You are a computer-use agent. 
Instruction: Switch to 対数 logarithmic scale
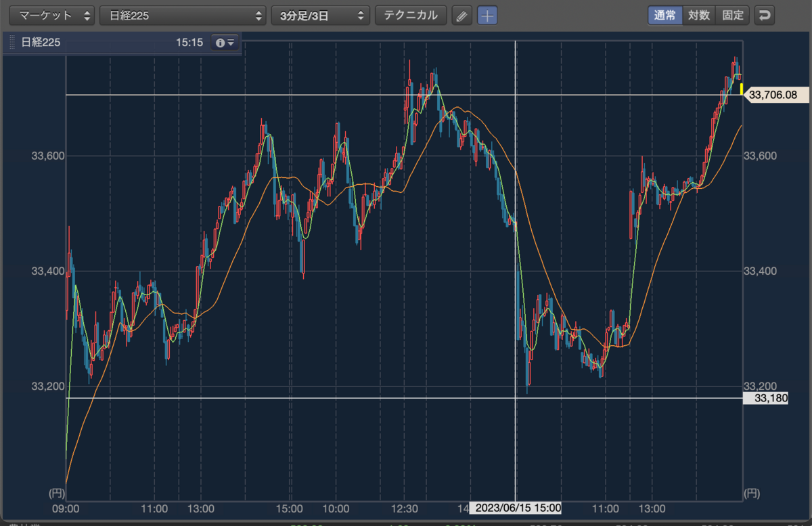click(x=699, y=15)
